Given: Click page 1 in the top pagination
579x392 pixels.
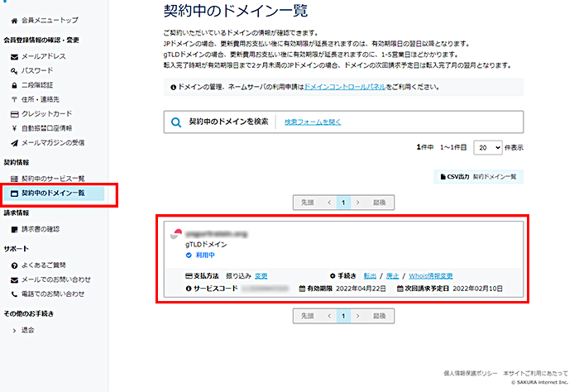Looking at the screenshot, I should coord(342,201).
